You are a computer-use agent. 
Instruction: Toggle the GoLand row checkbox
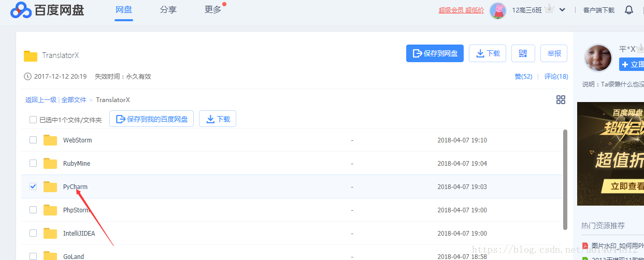pos(33,256)
